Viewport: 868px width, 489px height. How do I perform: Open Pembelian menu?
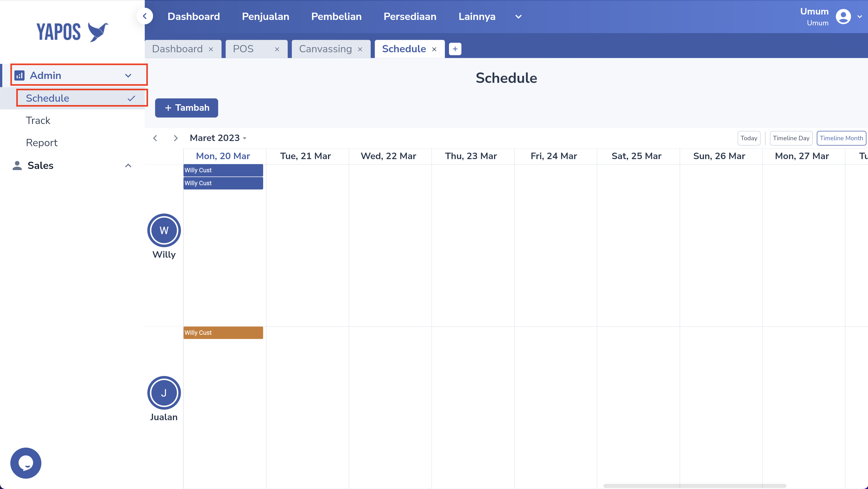pos(336,17)
